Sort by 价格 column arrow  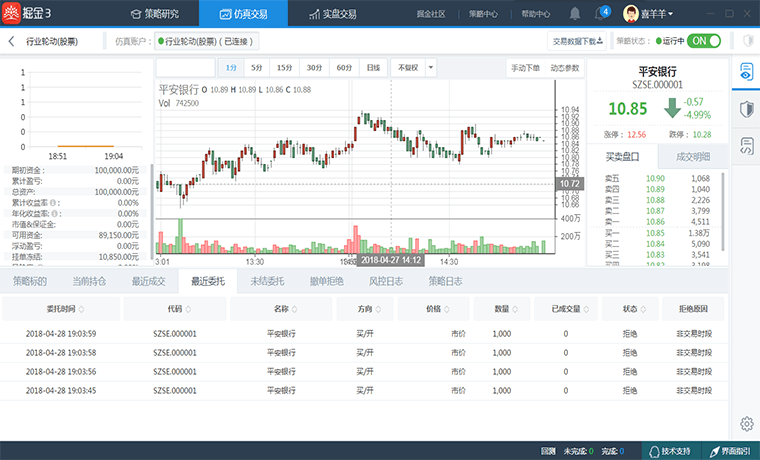[447, 309]
